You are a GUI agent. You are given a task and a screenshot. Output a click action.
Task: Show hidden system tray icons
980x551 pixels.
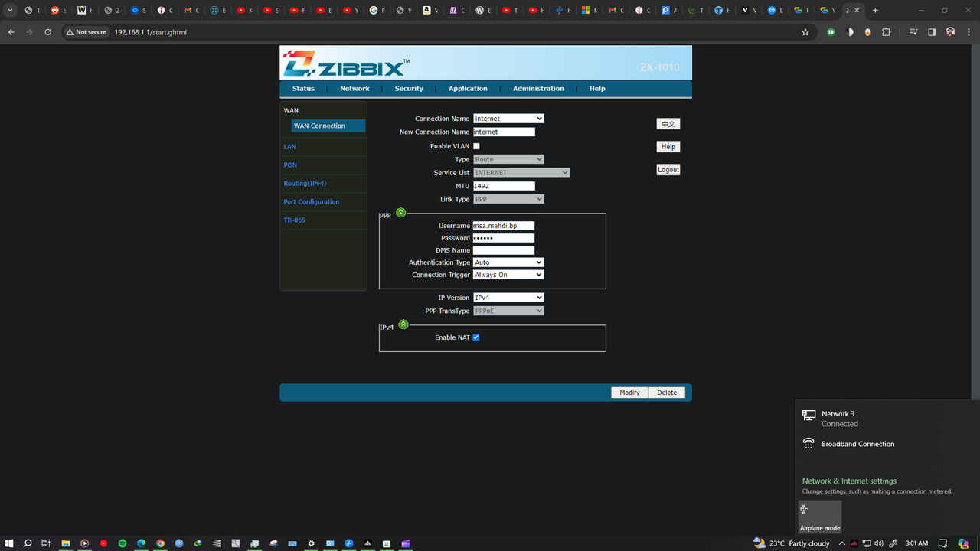(x=842, y=543)
